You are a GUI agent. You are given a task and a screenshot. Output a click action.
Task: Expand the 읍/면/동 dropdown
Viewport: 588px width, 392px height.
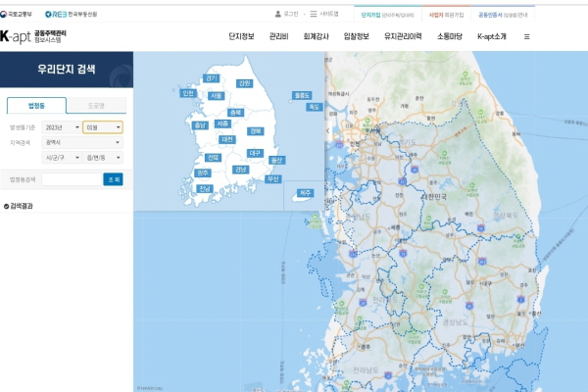tap(103, 158)
